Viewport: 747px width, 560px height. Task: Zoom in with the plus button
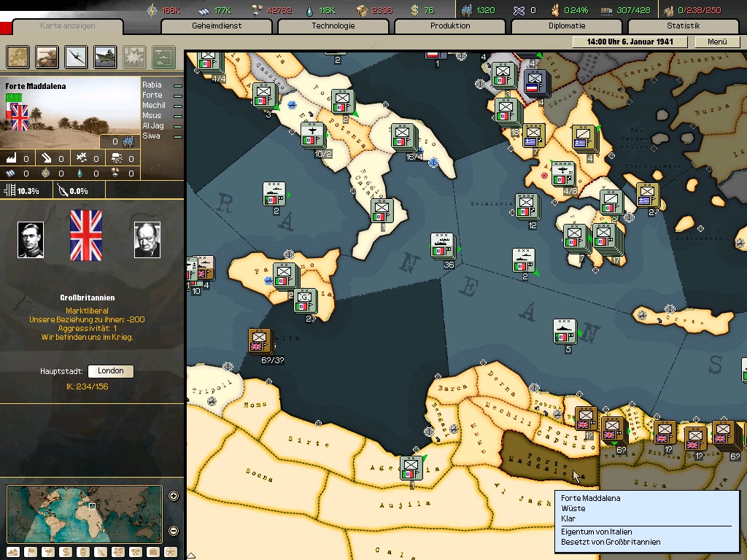174,497
